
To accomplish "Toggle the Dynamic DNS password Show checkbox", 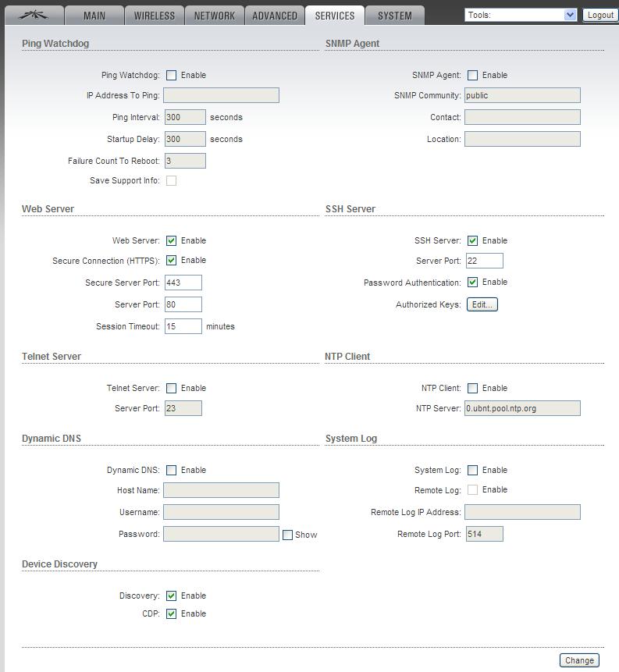I will 288,535.
